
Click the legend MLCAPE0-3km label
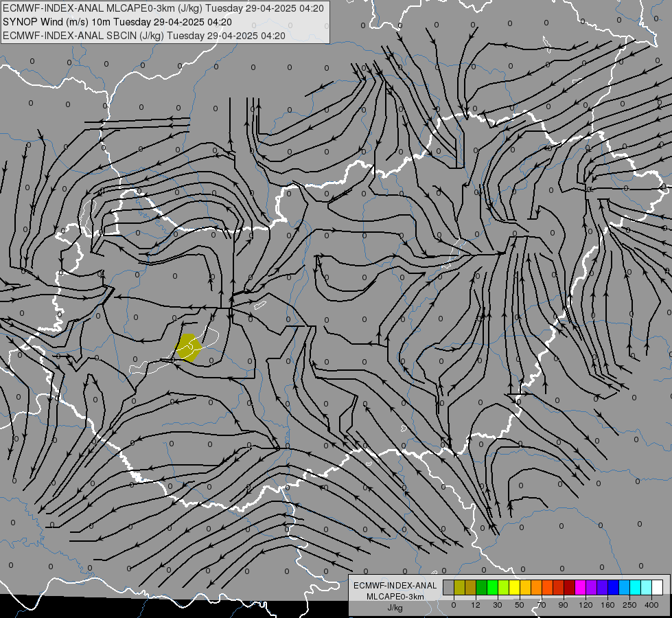(395, 597)
